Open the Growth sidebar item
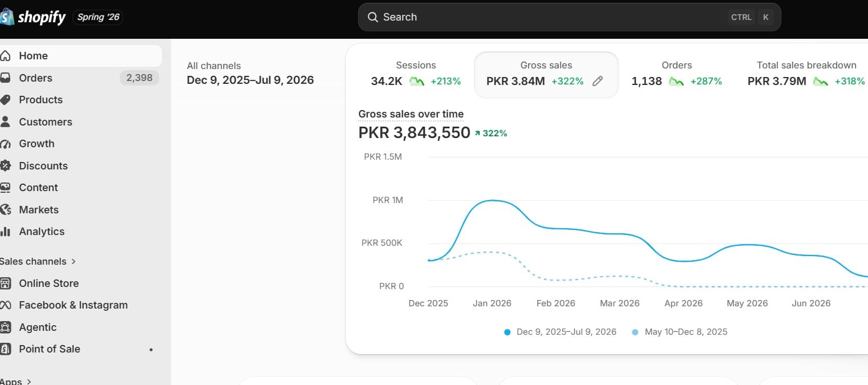868x385 pixels. (x=81, y=144)
